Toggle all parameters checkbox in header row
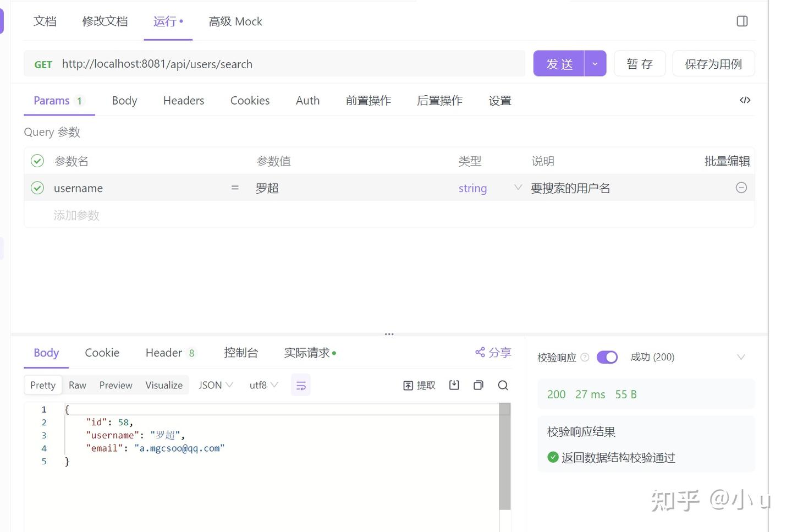 (37, 161)
